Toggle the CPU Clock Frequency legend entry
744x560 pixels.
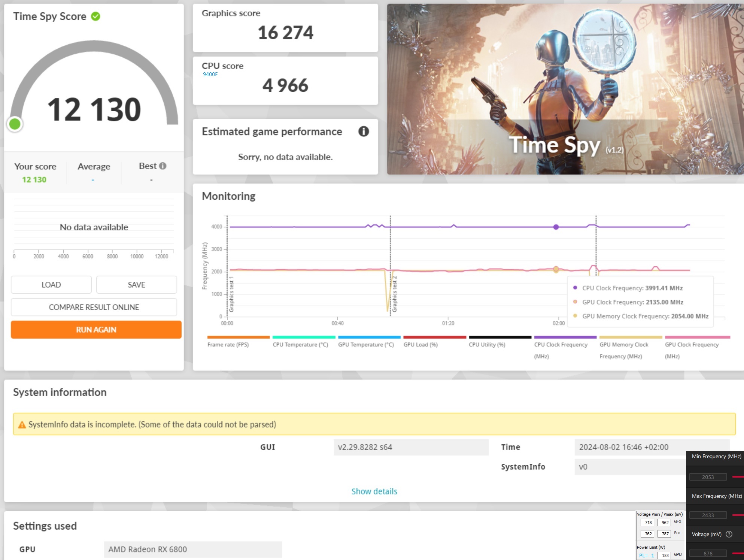tap(561, 344)
